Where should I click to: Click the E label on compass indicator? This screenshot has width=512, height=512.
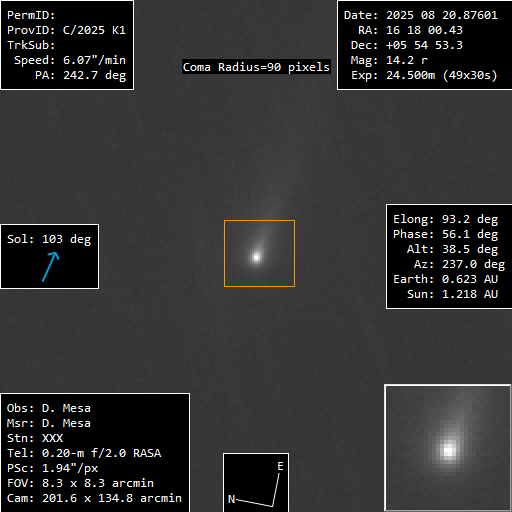280,466
